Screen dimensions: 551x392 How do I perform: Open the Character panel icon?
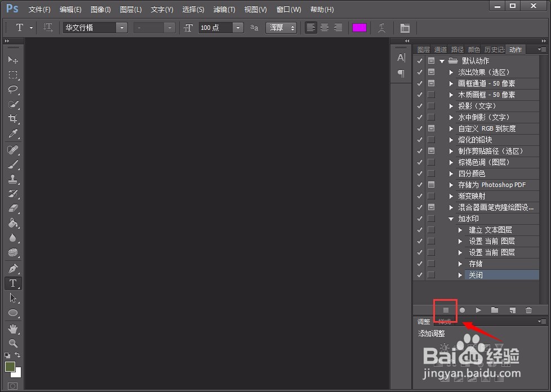coord(401,57)
